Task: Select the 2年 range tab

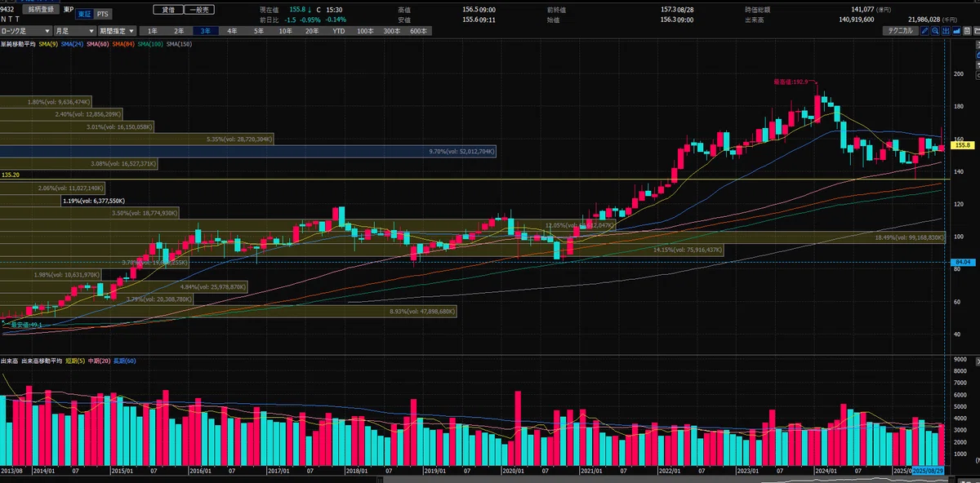Action: pyautogui.click(x=179, y=31)
